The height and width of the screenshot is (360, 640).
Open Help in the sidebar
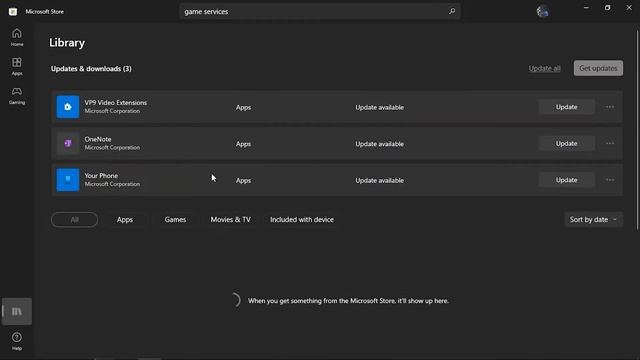pos(17,341)
